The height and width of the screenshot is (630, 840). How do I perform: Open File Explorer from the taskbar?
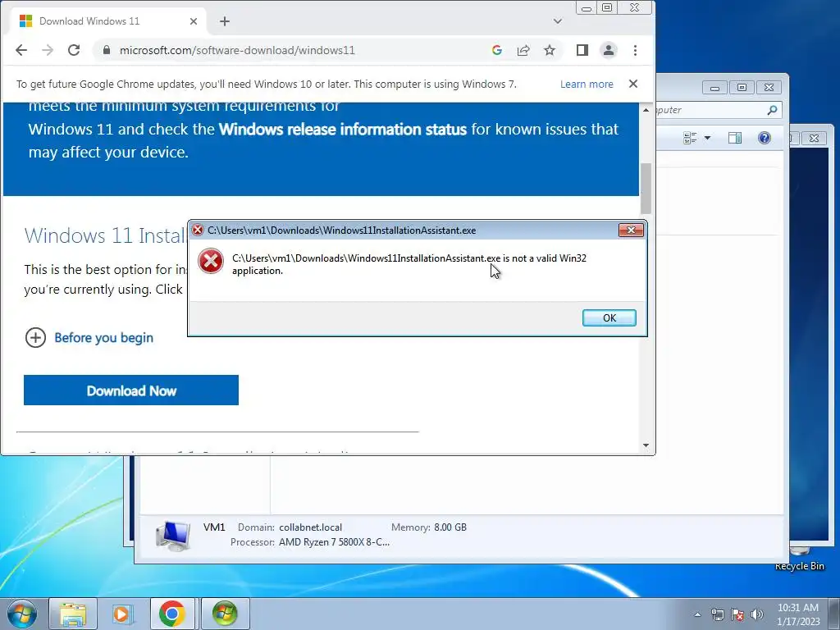pyautogui.click(x=73, y=614)
